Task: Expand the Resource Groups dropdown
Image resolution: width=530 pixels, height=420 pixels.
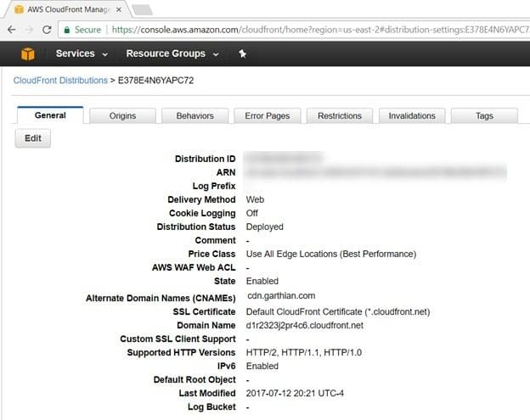Action: [x=172, y=53]
